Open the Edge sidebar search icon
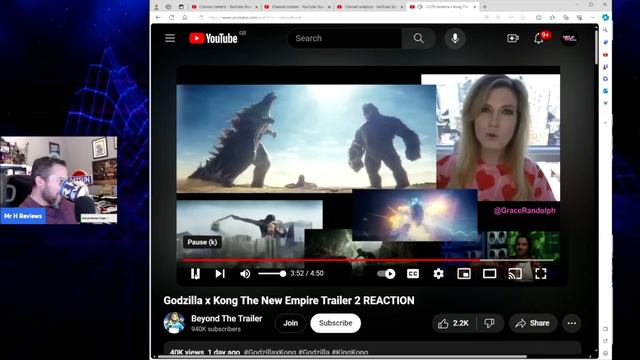 605,30
